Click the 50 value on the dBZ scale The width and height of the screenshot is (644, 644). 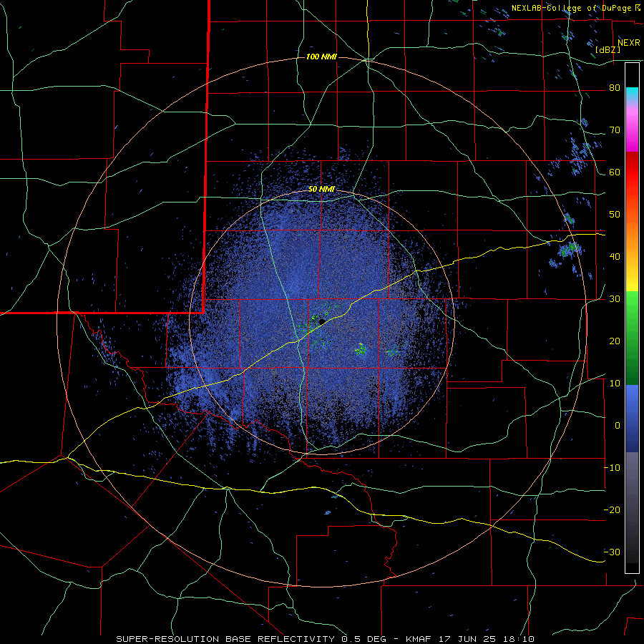click(615, 215)
